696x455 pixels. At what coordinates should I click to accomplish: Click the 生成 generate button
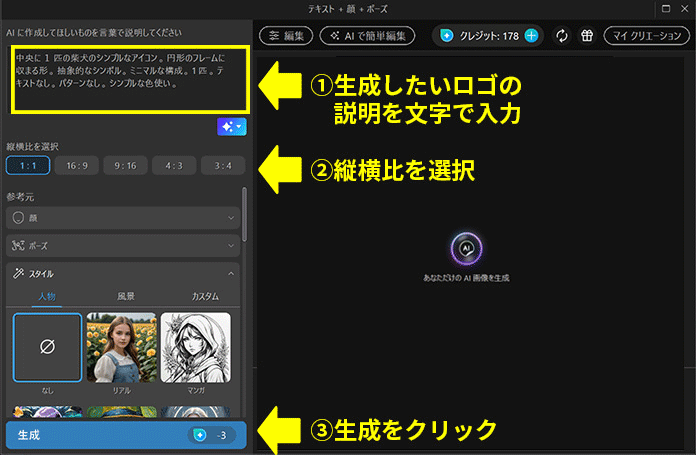126,435
